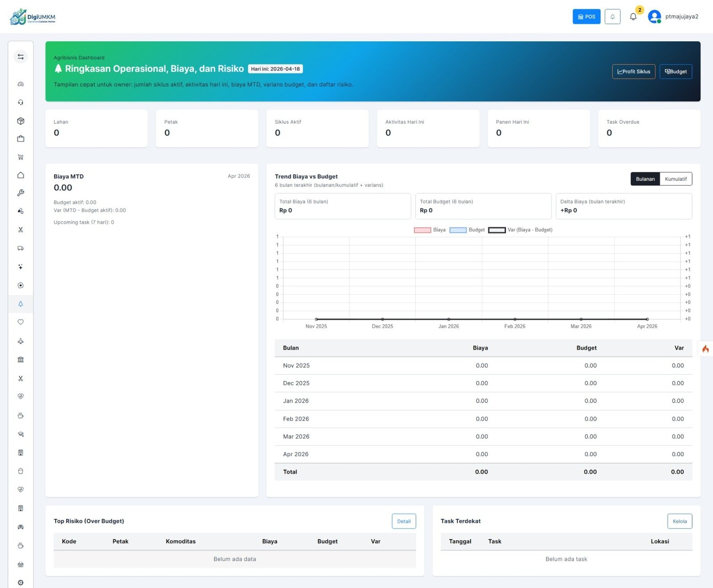This screenshot has height=588, width=713.
Task: Click the graduation cap icon in sidebar
Action: (x=20, y=434)
